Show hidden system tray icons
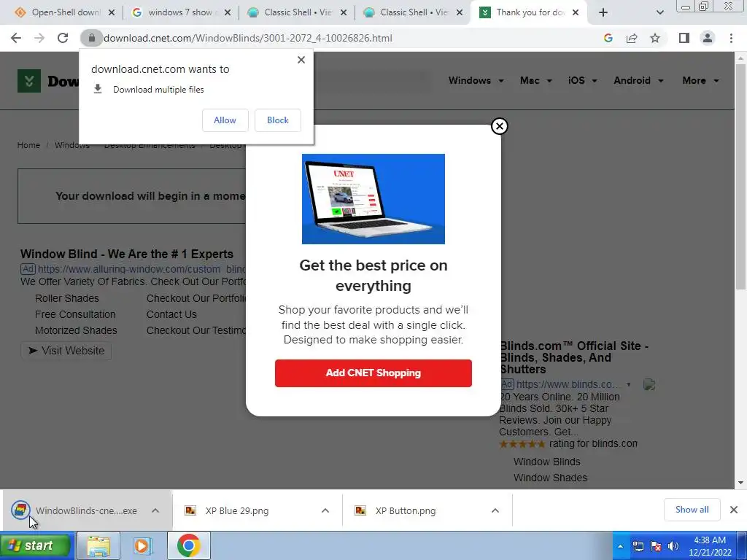Image resolution: width=747 pixels, height=560 pixels. click(620, 546)
